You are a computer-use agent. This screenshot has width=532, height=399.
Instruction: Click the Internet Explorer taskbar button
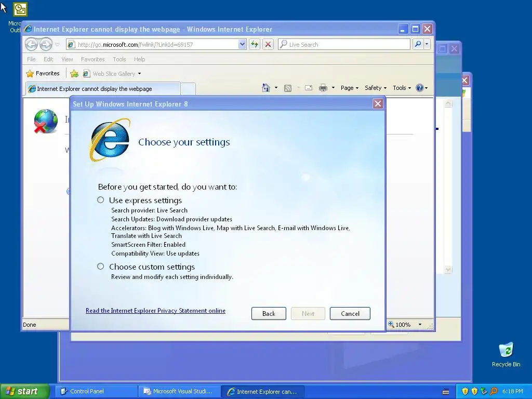point(262,391)
